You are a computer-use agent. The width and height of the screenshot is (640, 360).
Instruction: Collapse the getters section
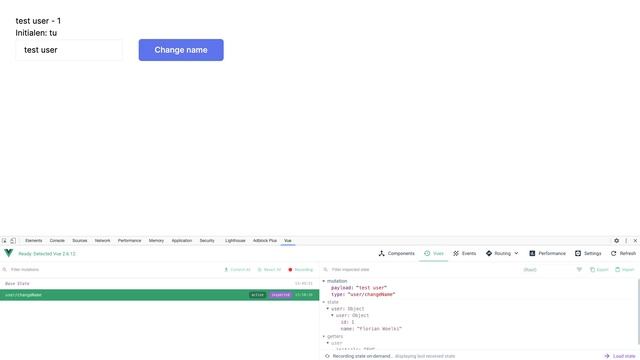click(x=324, y=337)
